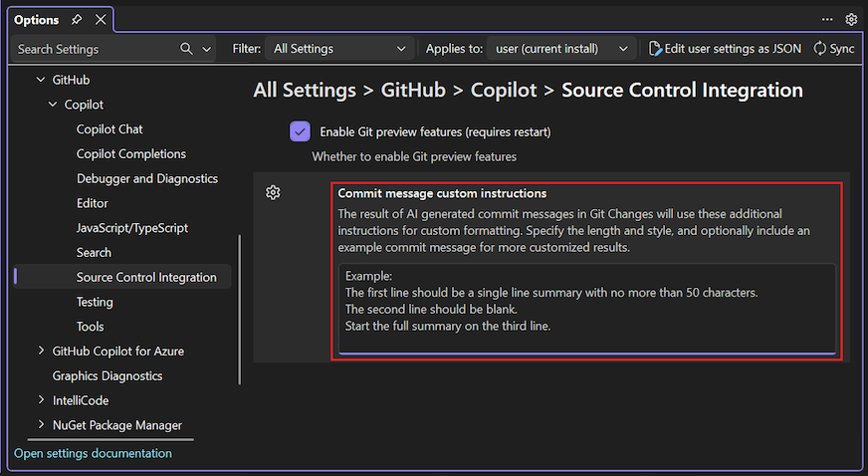Select Debugger and Diagnostics category
The height and width of the screenshot is (476, 868).
[x=145, y=178]
